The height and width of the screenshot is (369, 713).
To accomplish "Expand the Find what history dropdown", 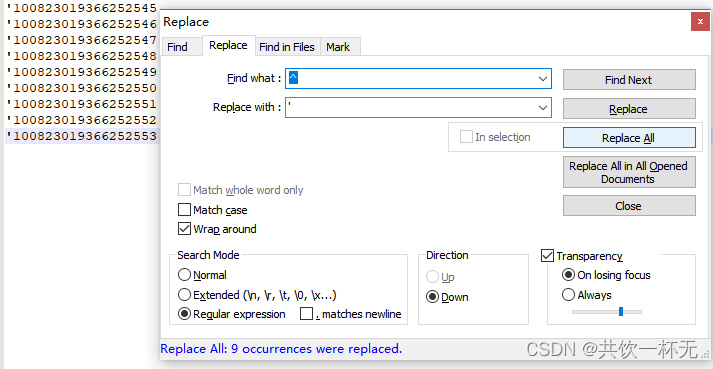I will [542, 79].
